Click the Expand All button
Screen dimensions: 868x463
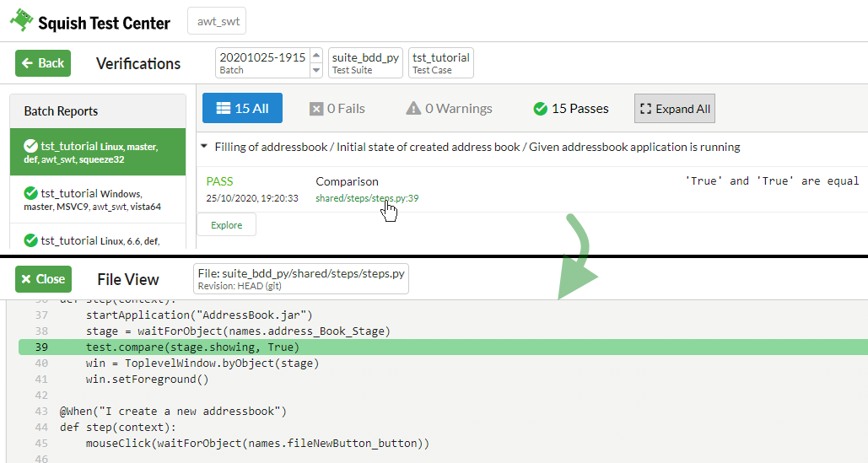point(674,109)
